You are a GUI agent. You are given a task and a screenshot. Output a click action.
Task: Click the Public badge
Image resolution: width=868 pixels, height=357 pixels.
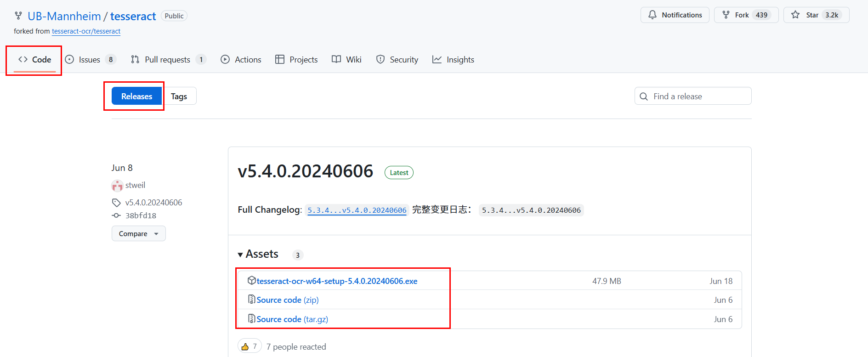(174, 16)
